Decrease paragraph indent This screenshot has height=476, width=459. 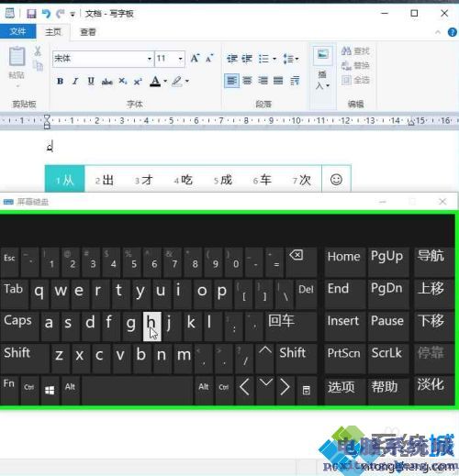point(231,58)
